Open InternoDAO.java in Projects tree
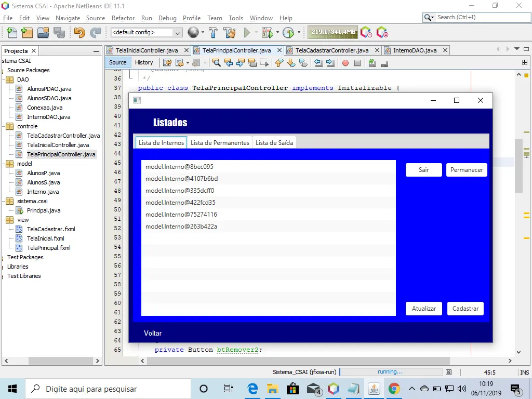This screenshot has width=532, height=399. coord(48,117)
